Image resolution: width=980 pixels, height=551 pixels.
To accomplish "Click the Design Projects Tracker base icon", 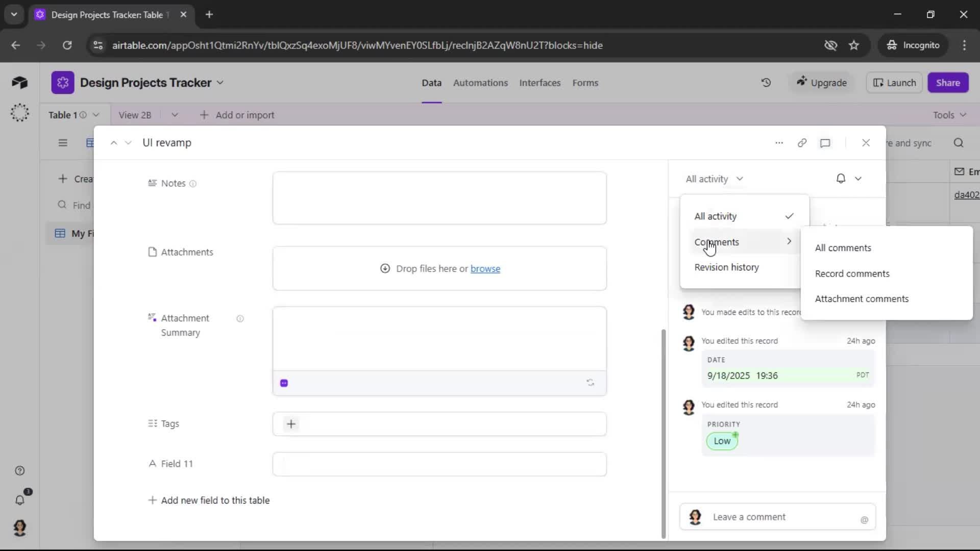I will (x=62, y=83).
